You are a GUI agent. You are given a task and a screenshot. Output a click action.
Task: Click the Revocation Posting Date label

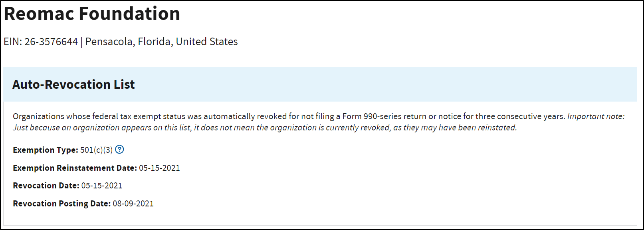click(61, 204)
